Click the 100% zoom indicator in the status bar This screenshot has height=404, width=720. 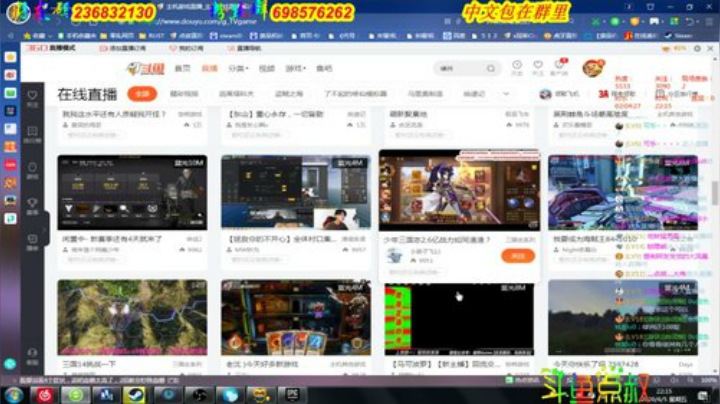click(x=708, y=381)
